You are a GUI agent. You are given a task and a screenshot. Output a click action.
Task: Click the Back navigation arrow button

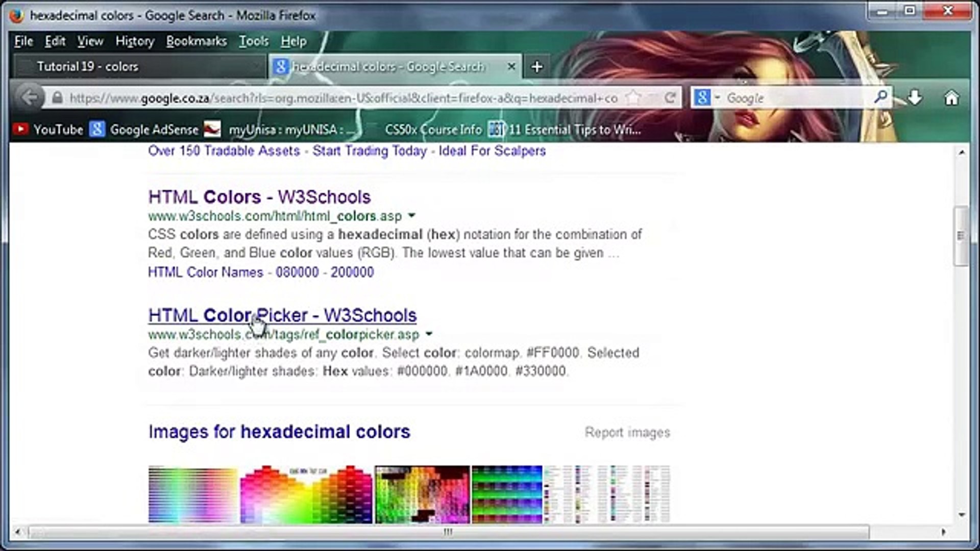click(x=29, y=97)
